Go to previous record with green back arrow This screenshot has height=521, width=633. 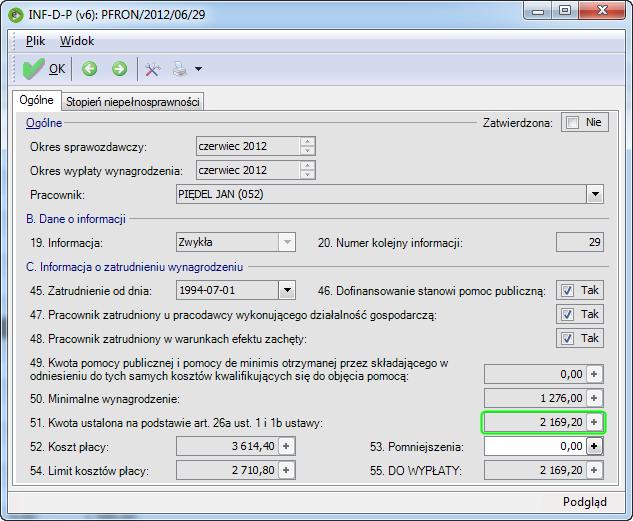click(x=90, y=69)
